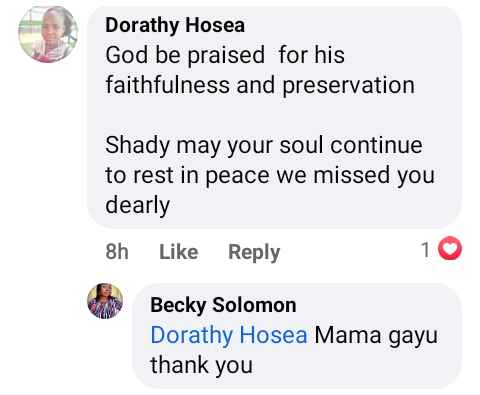Open Dorathy Hosea's profile picture
This screenshot has height=395, width=480.
pos(48,34)
